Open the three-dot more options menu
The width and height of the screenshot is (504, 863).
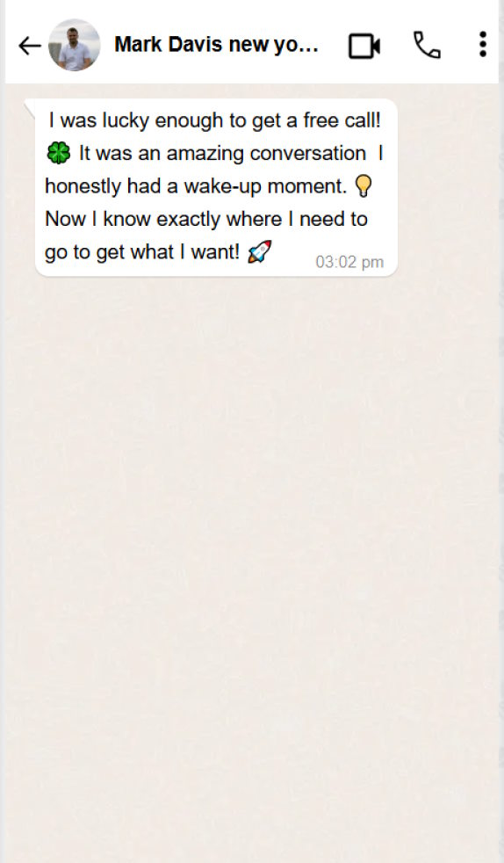[483, 45]
